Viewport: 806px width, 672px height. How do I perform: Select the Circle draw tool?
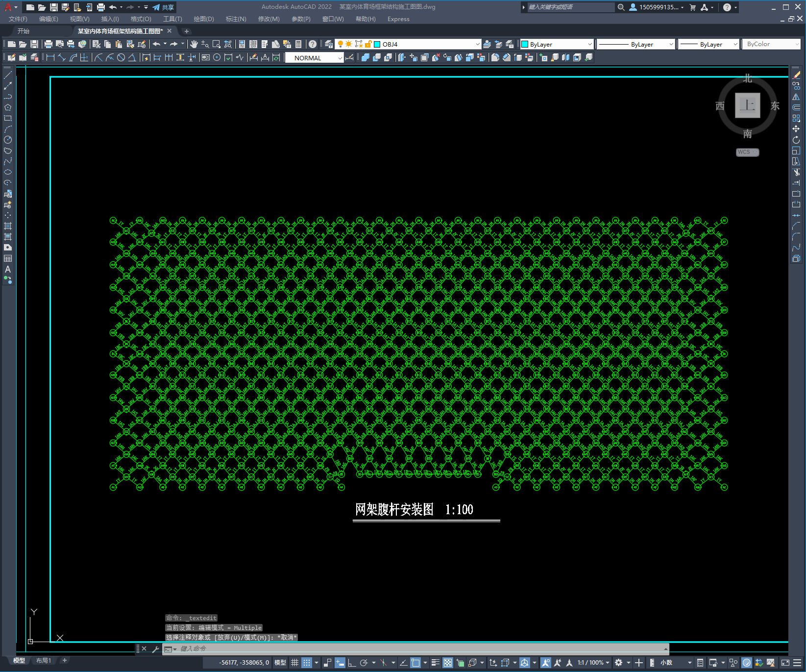[8, 140]
